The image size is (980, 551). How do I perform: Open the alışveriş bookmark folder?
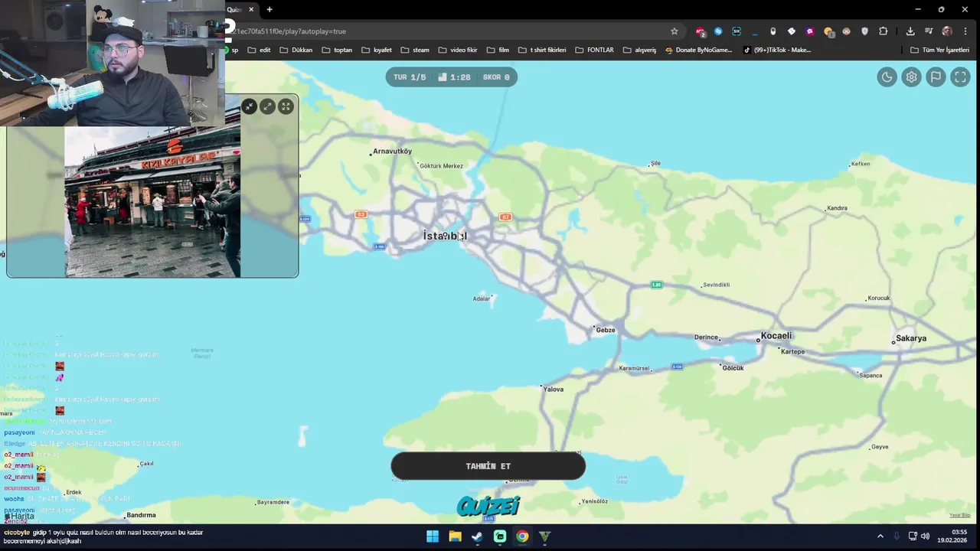pyautogui.click(x=639, y=50)
